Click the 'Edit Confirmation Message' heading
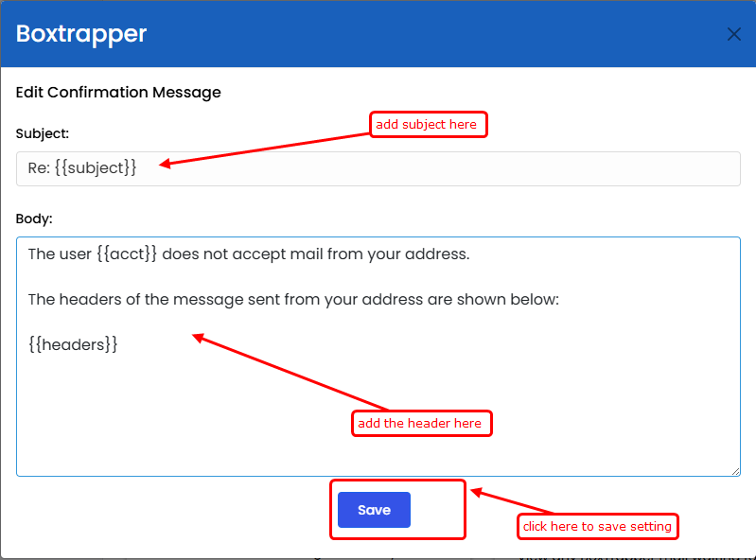Screen dimensions: 756x560 point(118,92)
